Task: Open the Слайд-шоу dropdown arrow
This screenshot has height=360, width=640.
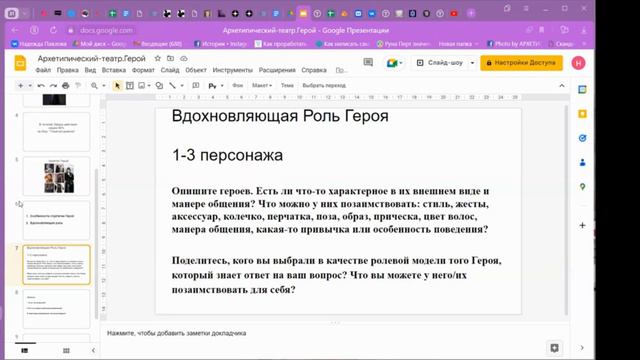Action: [472, 63]
